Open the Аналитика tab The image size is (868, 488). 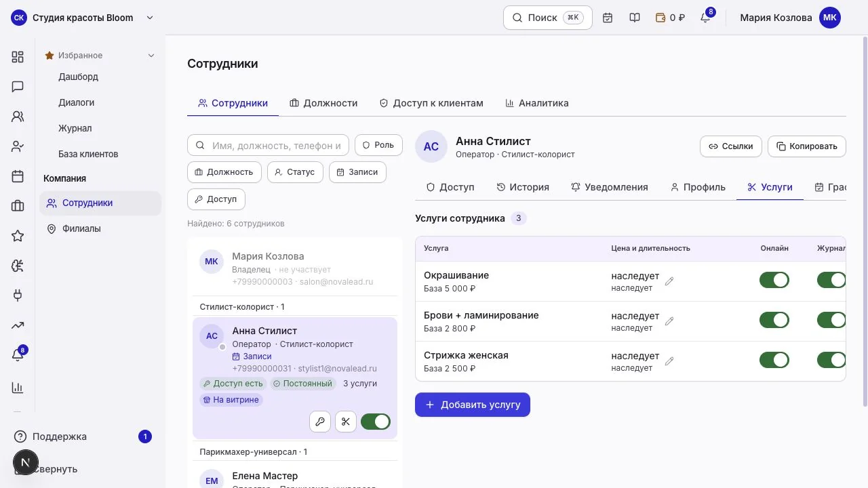(x=537, y=103)
